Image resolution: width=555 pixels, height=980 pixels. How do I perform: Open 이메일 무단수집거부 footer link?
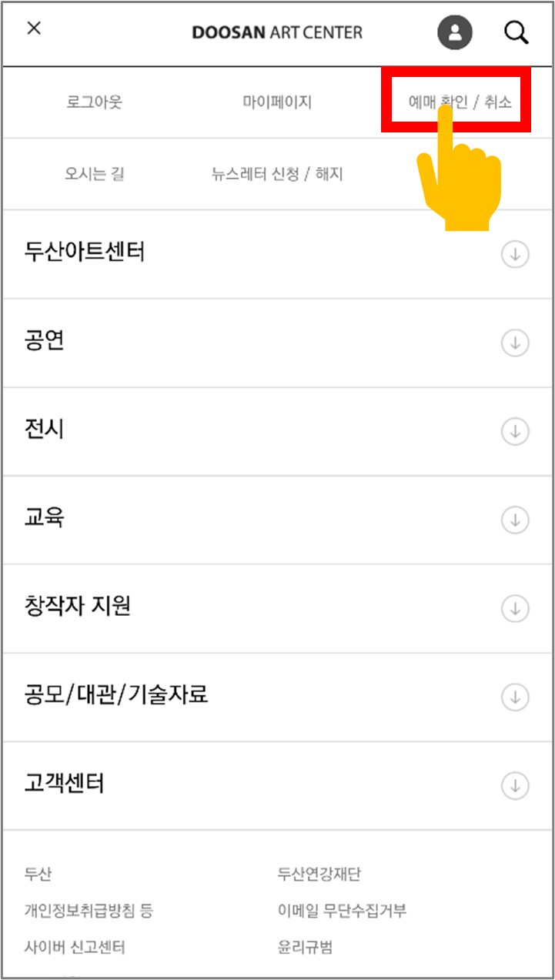coord(342,911)
